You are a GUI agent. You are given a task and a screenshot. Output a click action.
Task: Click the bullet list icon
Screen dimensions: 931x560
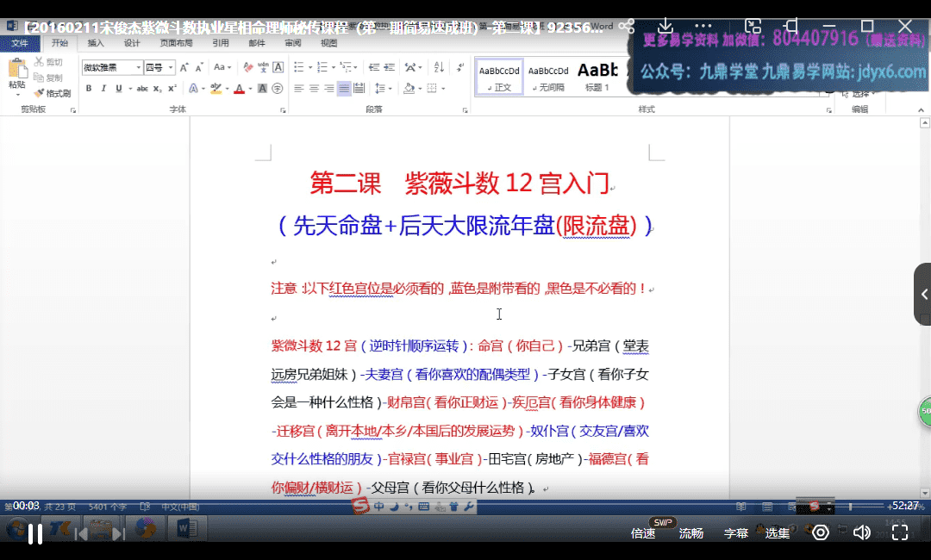coord(298,67)
